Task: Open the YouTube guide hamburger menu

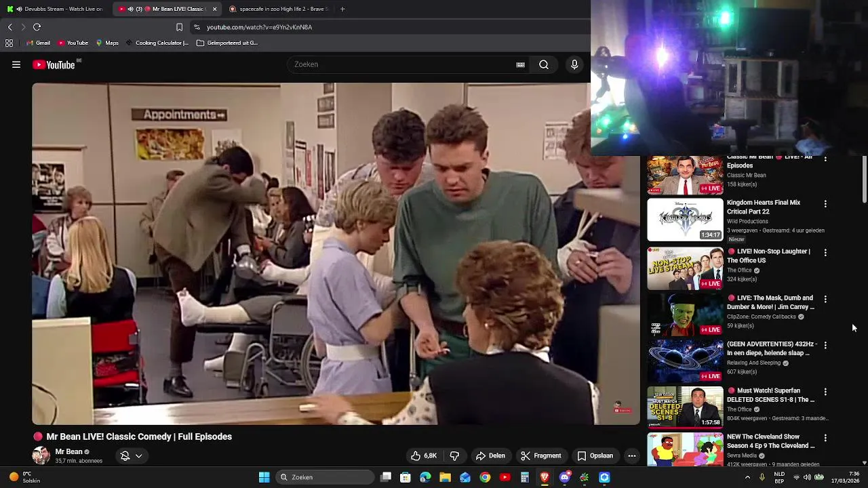Action: [16, 65]
